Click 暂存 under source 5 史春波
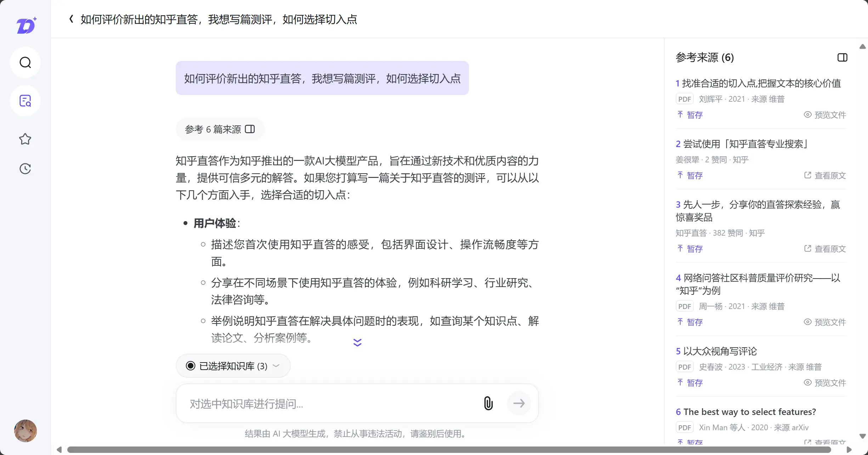The height and width of the screenshot is (455, 868). (x=690, y=383)
